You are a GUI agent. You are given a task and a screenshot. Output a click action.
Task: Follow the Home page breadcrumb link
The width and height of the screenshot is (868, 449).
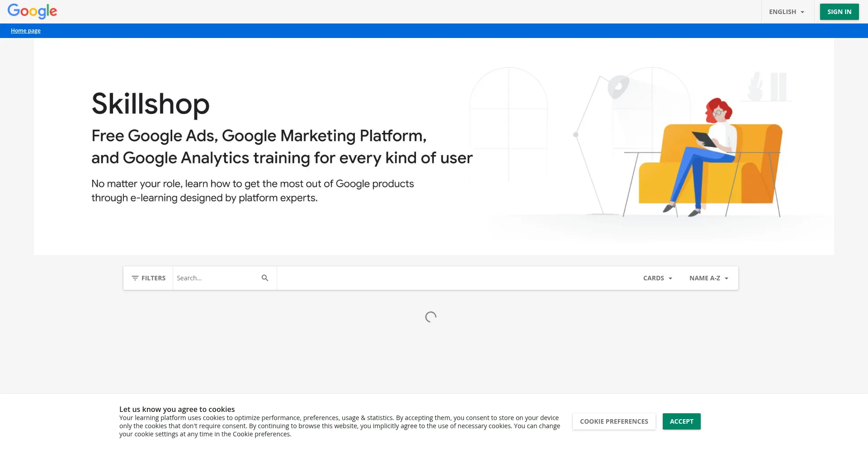click(26, 31)
